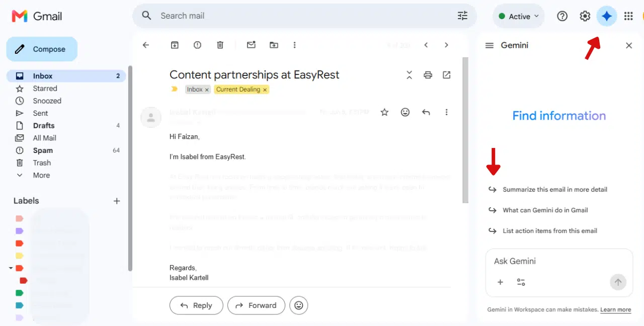Open email in new window
The image size is (644, 326).
pyautogui.click(x=446, y=75)
